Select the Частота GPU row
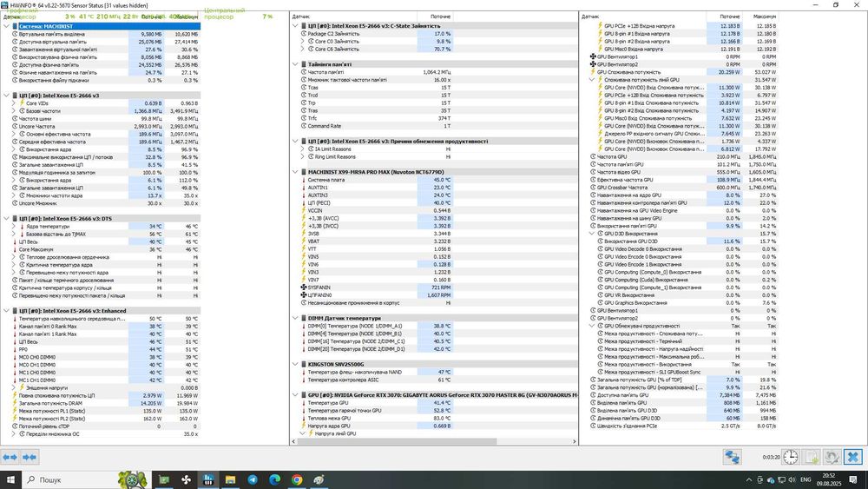This screenshot has height=489, width=868. (684, 156)
